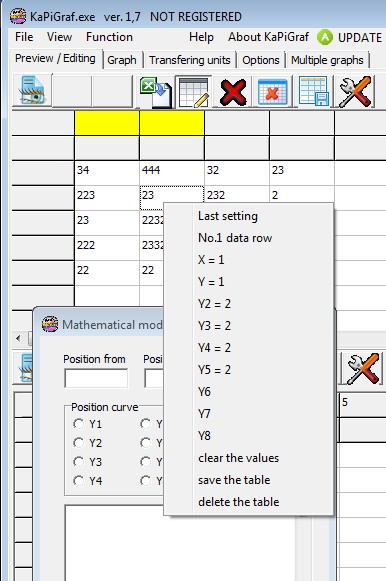The height and width of the screenshot is (581, 386).
Task: Click the green UPDATE icon
Action: [x=325, y=37]
